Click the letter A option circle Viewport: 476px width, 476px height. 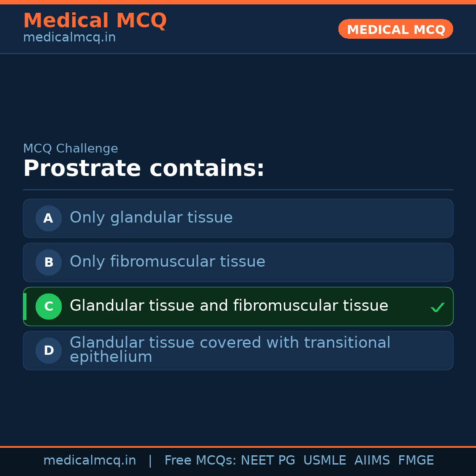(48, 218)
